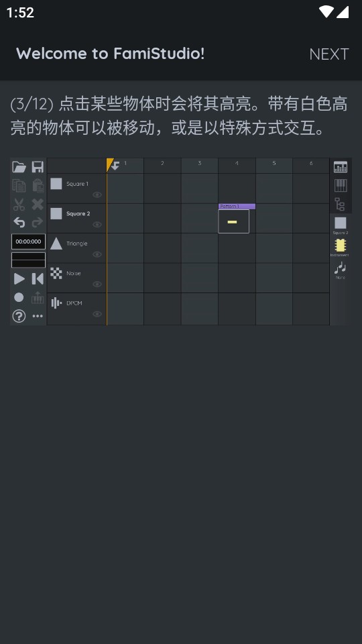The image size is (362, 644).
Task: Click the piano input icon beside Record
Action: 38,297
